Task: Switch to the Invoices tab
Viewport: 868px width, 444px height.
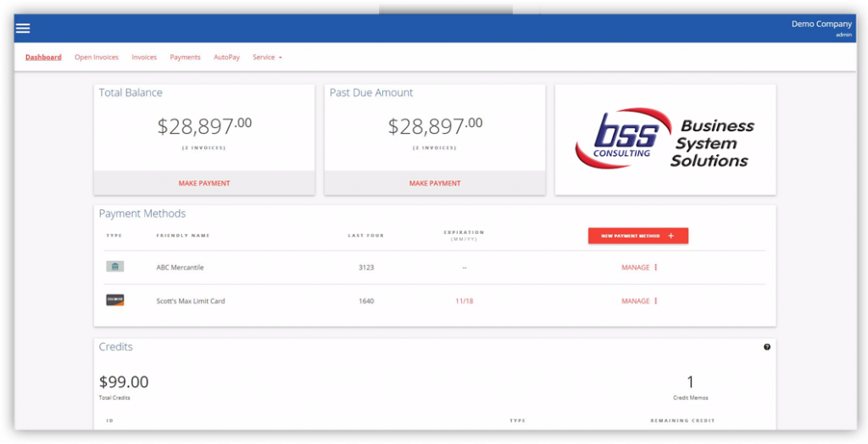Action: 144,57
